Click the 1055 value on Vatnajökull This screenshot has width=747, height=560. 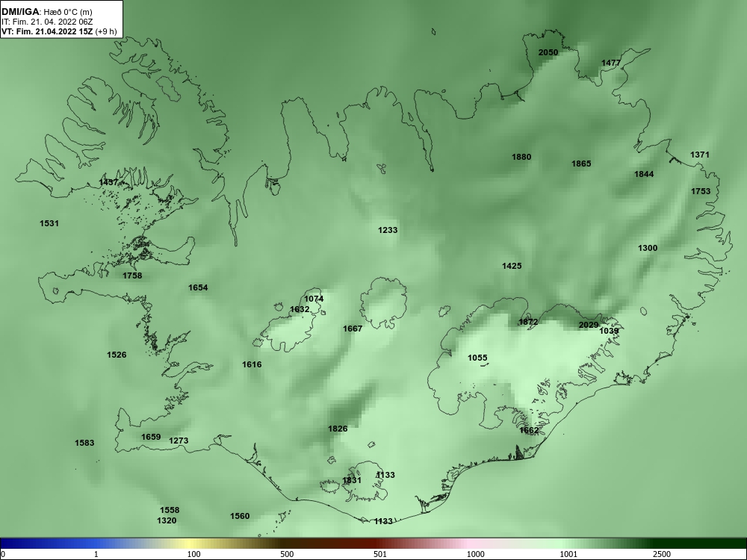[x=477, y=358]
